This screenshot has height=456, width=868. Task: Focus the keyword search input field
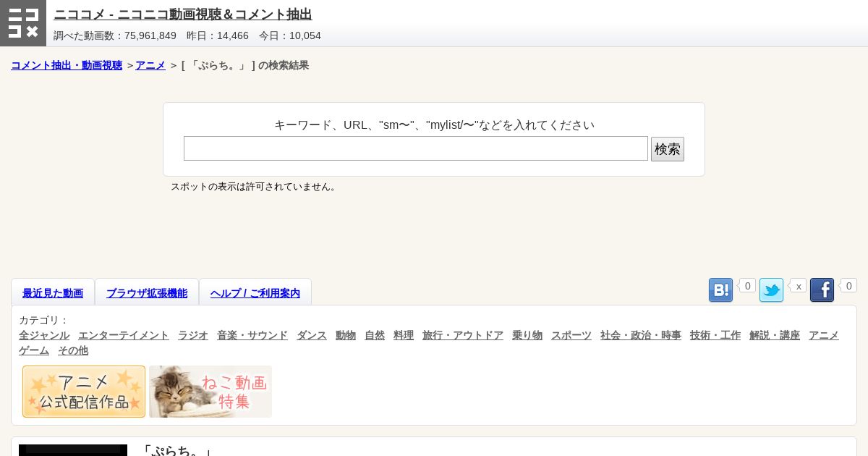click(416, 148)
